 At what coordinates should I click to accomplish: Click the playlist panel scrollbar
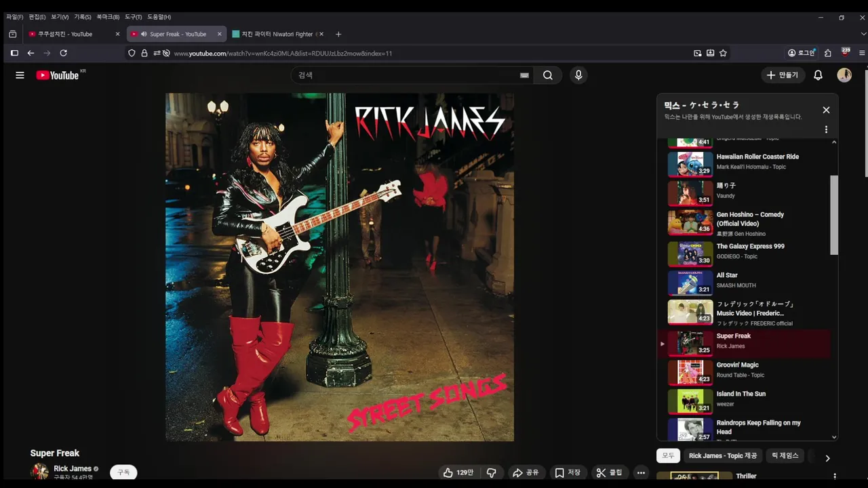pyautogui.click(x=834, y=216)
